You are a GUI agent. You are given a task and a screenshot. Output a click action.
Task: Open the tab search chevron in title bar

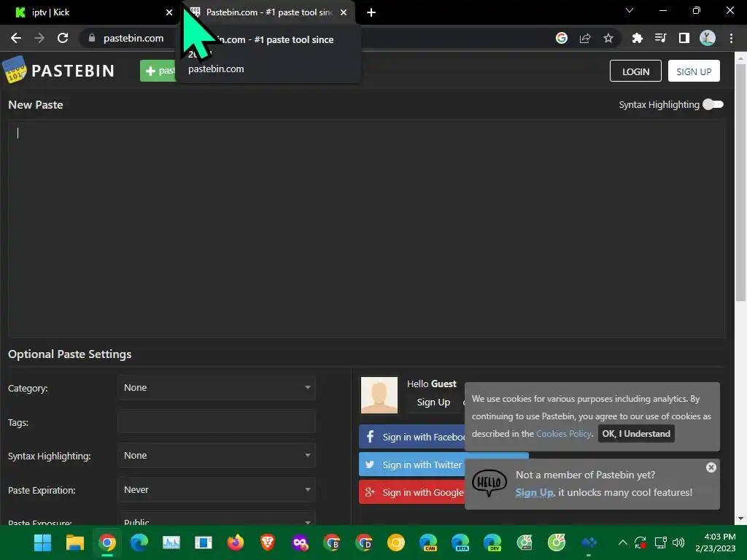[x=630, y=10]
